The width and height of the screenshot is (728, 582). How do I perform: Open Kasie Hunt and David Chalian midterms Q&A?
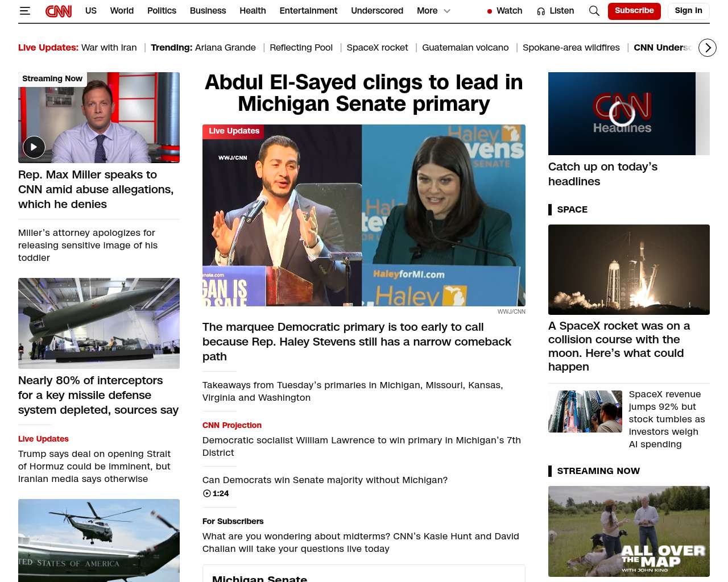tap(361, 542)
